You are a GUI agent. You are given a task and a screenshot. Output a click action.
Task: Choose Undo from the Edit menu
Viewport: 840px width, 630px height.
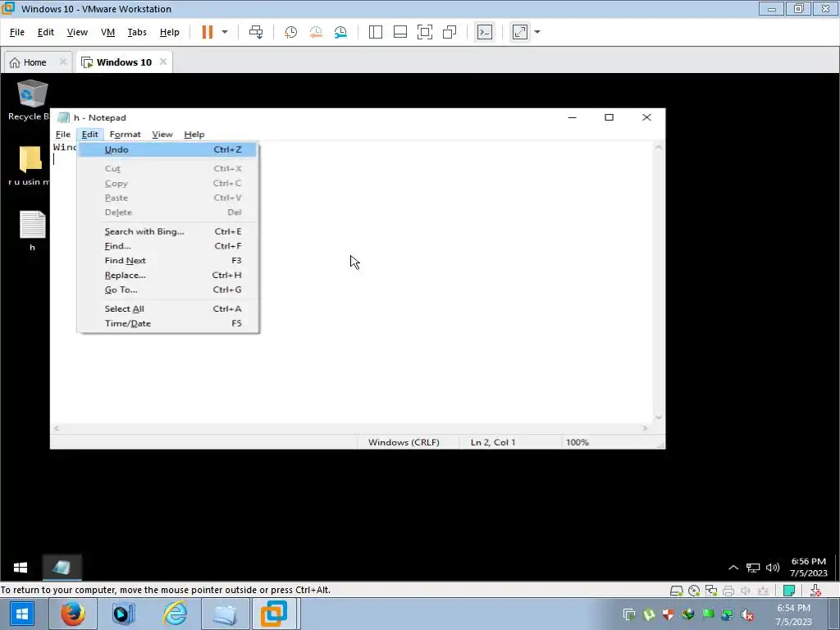point(167,149)
